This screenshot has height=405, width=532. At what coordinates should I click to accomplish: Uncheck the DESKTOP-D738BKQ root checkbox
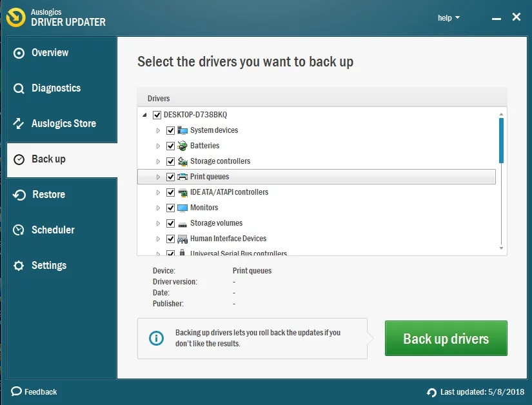point(157,115)
